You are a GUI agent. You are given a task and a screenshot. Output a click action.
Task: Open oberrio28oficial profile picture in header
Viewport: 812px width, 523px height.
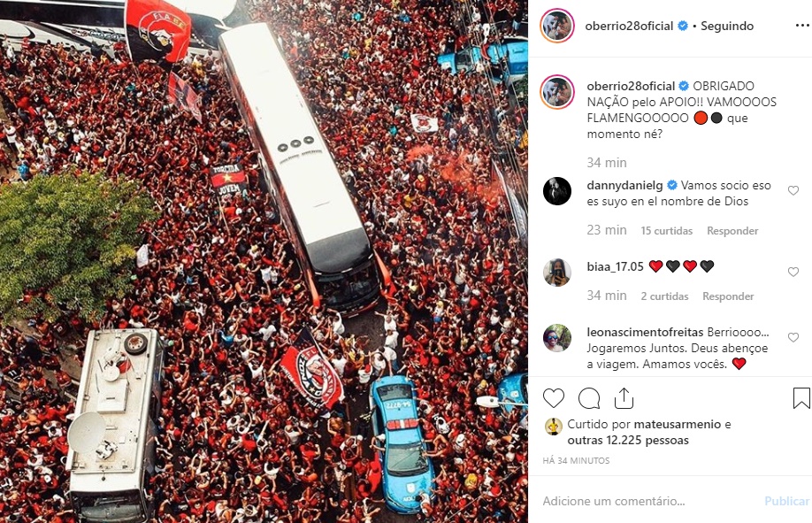pyautogui.click(x=557, y=26)
